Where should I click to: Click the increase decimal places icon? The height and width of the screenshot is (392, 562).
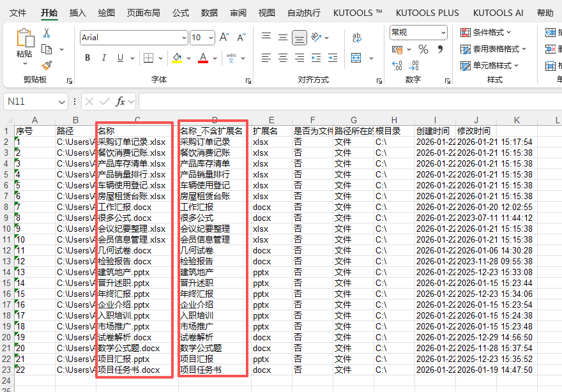[397, 65]
